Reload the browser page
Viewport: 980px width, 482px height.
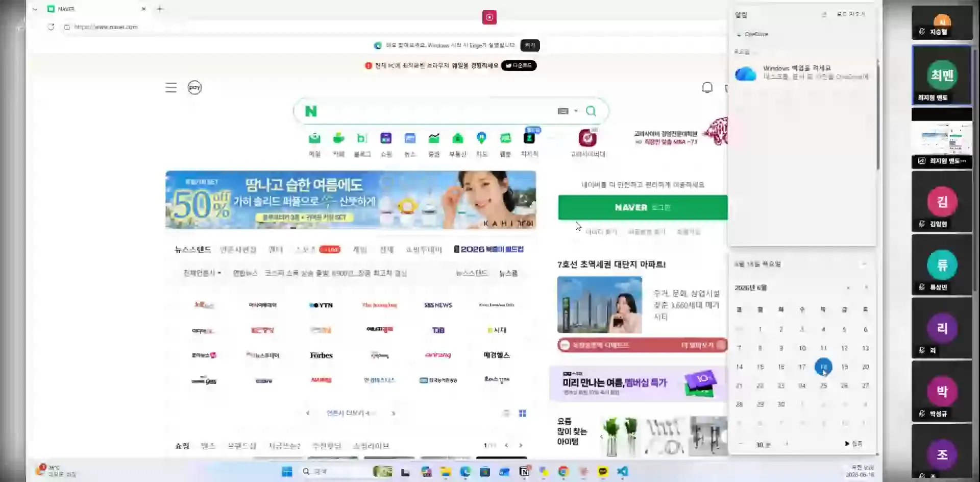pos(51,27)
